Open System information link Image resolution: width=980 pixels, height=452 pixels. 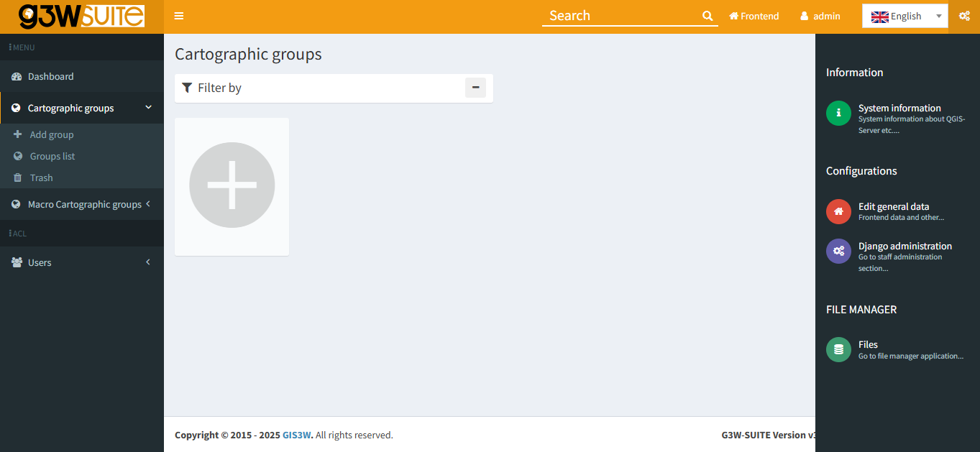(899, 108)
